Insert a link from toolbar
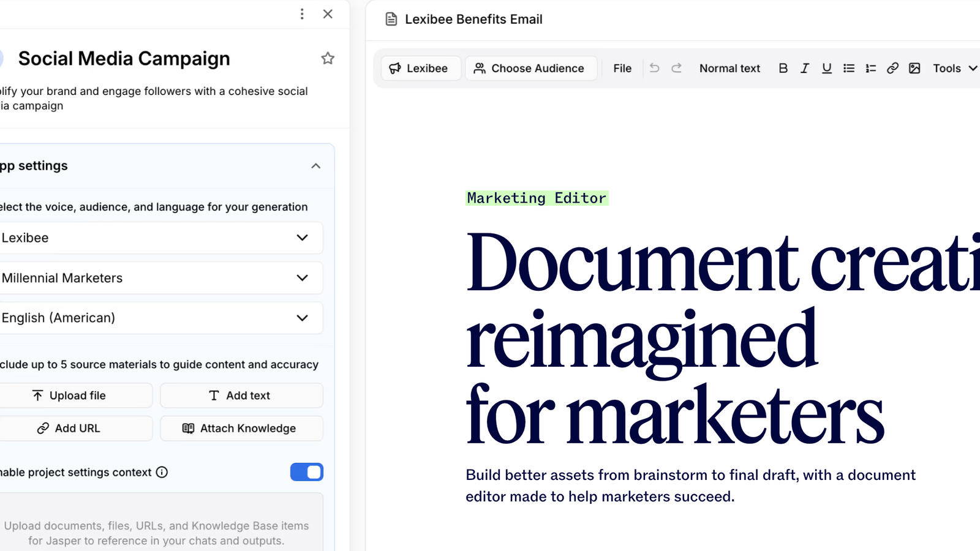This screenshot has height=551, width=980. 892,68
